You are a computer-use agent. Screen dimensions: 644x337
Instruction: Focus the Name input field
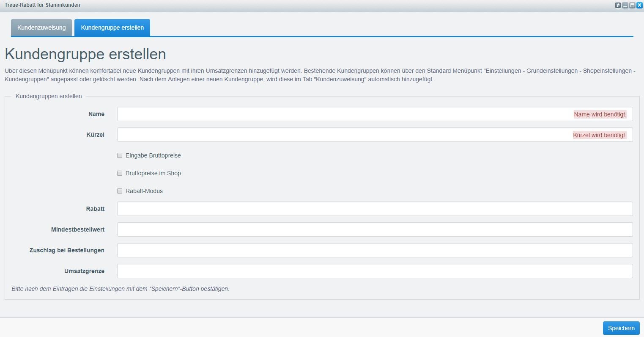[375, 114]
